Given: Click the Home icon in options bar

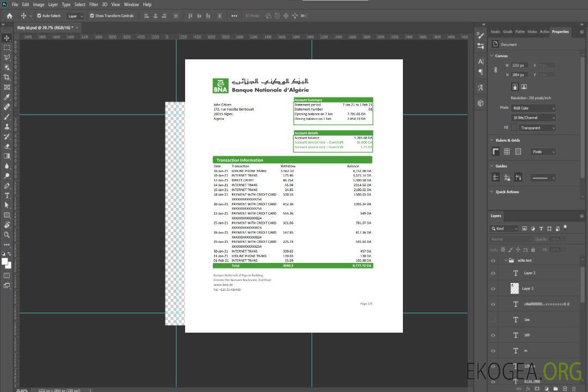Looking at the screenshot, I should [x=9, y=16].
